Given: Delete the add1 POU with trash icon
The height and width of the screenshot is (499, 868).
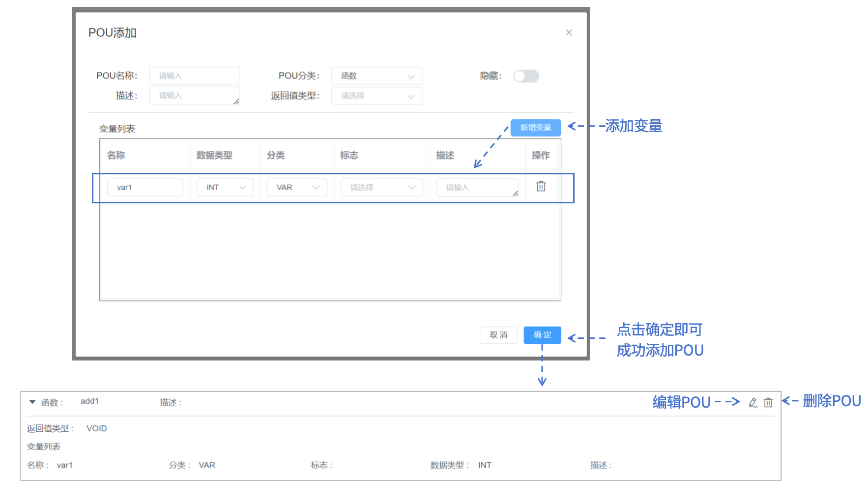Looking at the screenshot, I should tap(768, 403).
